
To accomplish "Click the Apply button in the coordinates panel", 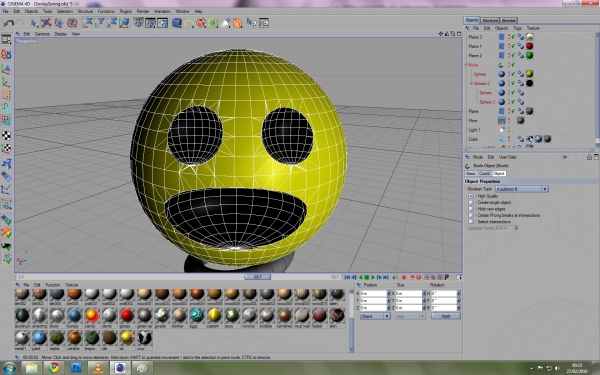I will pyautogui.click(x=446, y=316).
